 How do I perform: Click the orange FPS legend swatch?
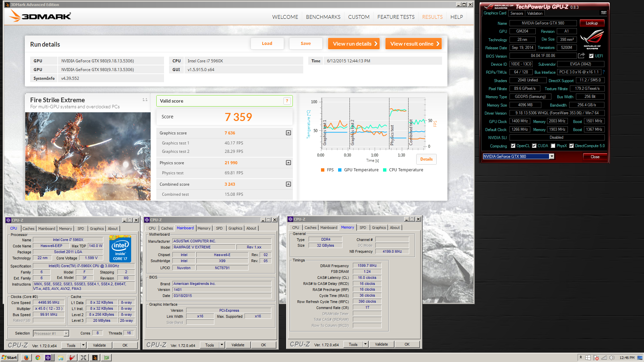tap(323, 170)
